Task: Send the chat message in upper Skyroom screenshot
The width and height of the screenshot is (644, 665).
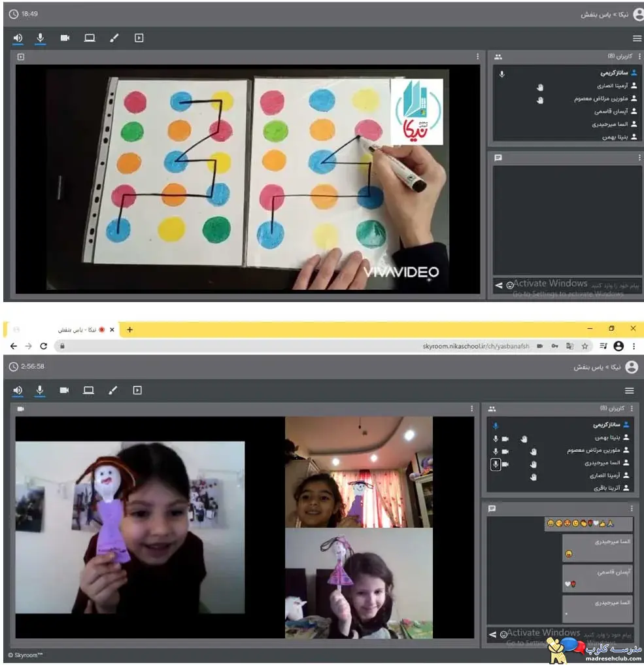Action: click(499, 286)
